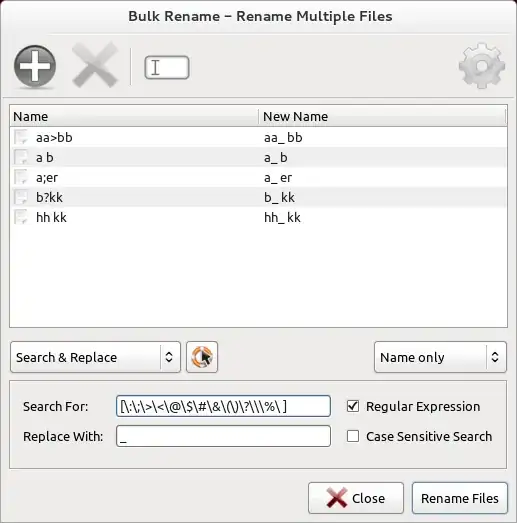Screen dimensions: 517x523
Task: Open the Name only dropdown
Action: [440, 357]
